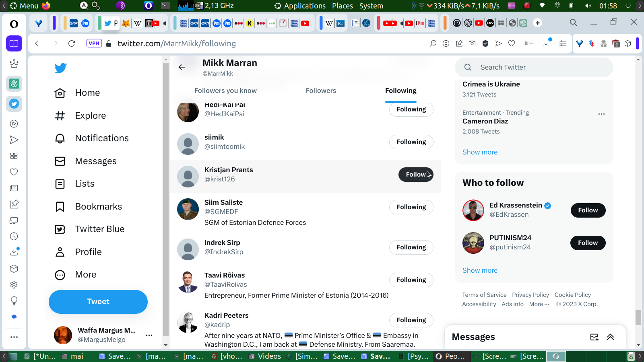Toggle Following for siimik
The height and width of the screenshot is (362, 644).
click(x=411, y=142)
